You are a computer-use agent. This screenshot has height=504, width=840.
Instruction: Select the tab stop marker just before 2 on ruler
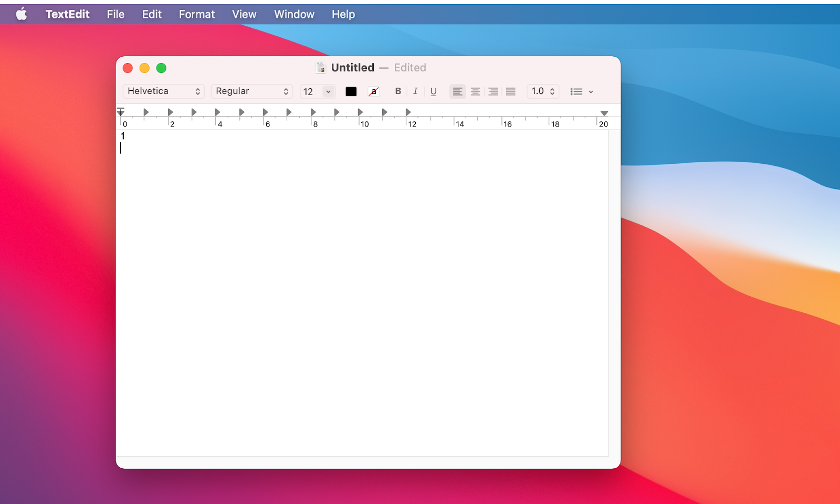tap(146, 112)
